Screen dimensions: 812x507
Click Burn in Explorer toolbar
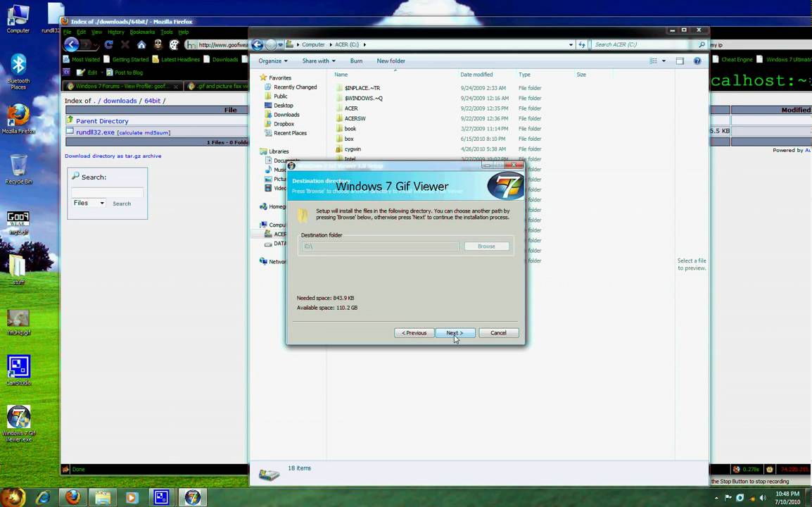pyautogui.click(x=356, y=61)
